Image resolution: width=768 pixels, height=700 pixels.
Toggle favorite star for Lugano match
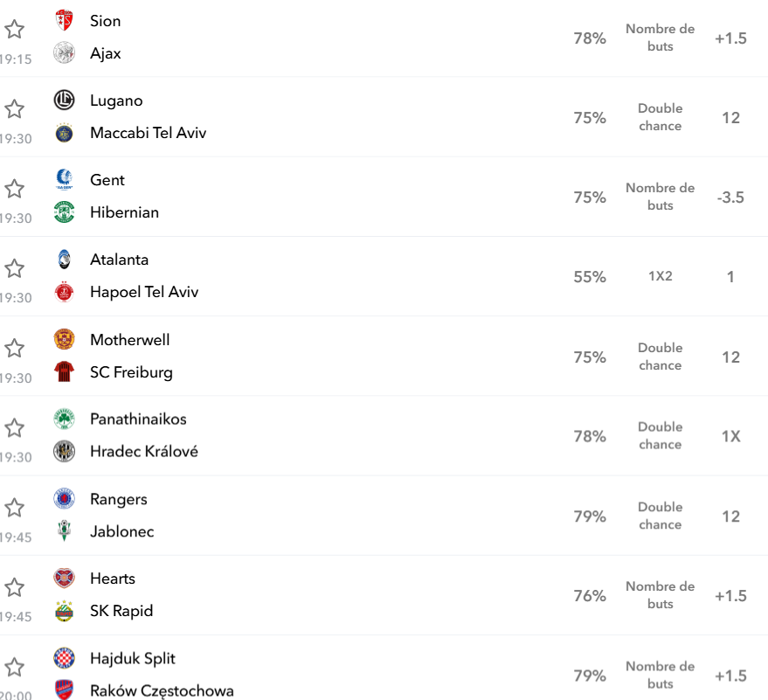(x=14, y=108)
